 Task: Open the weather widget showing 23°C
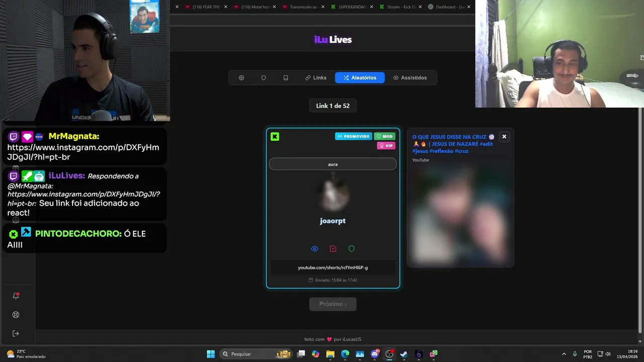tap(26, 354)
